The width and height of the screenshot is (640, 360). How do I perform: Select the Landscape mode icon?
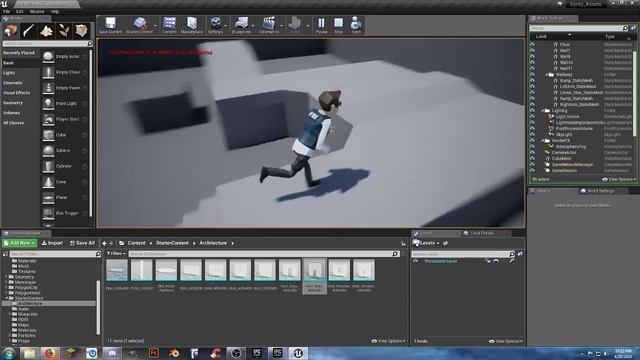click(x=46, y=31)
